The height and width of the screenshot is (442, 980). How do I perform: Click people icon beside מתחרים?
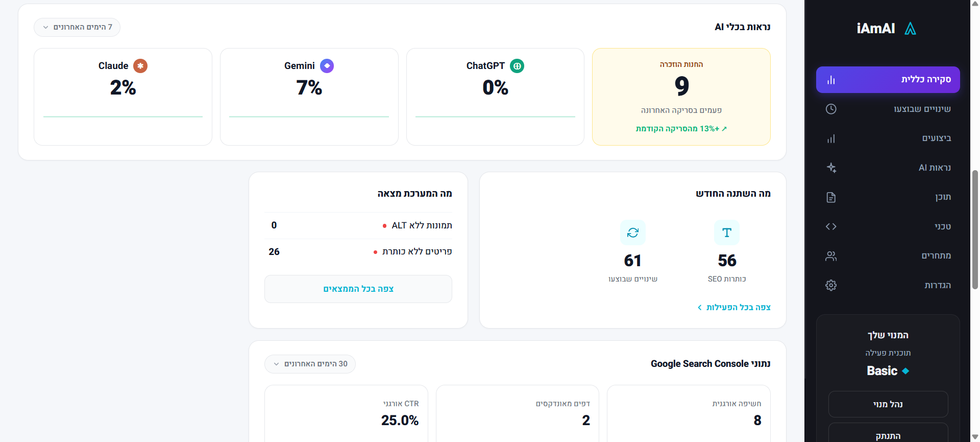831,256
